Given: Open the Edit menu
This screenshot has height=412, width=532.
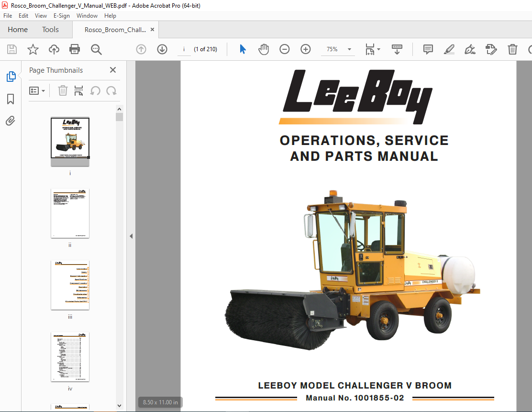Looking at the screenshot, I should point(23,16).
